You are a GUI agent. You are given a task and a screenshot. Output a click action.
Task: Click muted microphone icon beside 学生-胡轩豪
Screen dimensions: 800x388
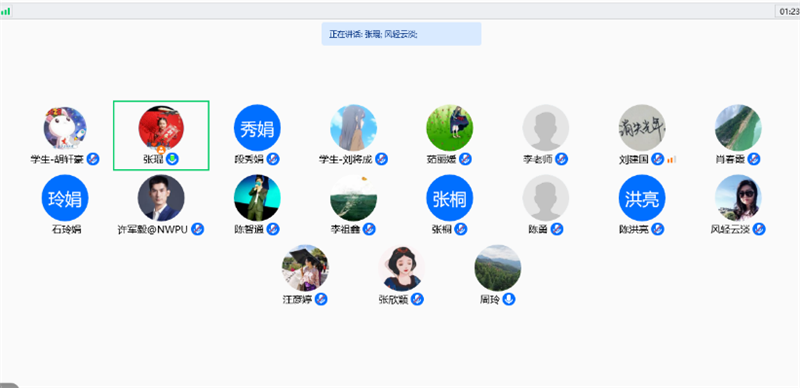[x=93, y=159]
